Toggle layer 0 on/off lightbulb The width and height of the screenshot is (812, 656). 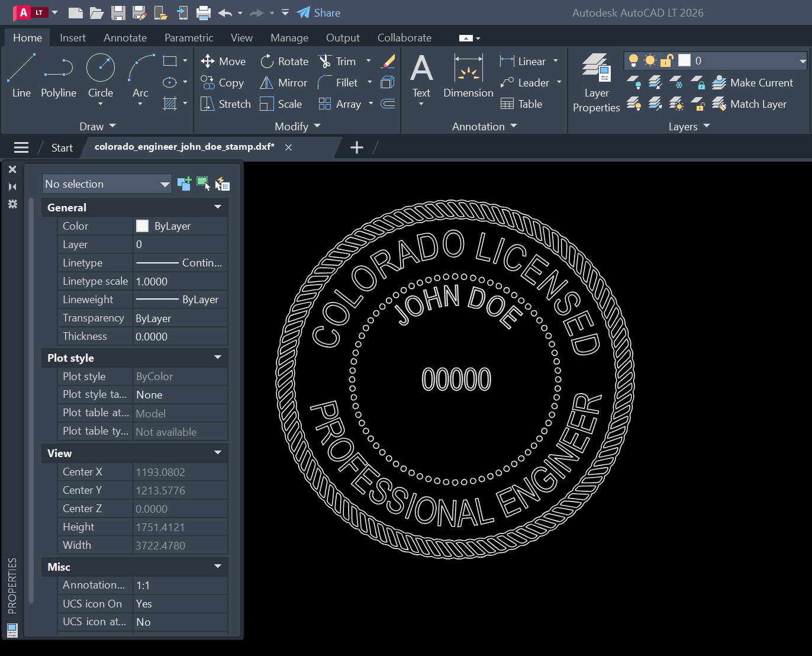[633, 60]
